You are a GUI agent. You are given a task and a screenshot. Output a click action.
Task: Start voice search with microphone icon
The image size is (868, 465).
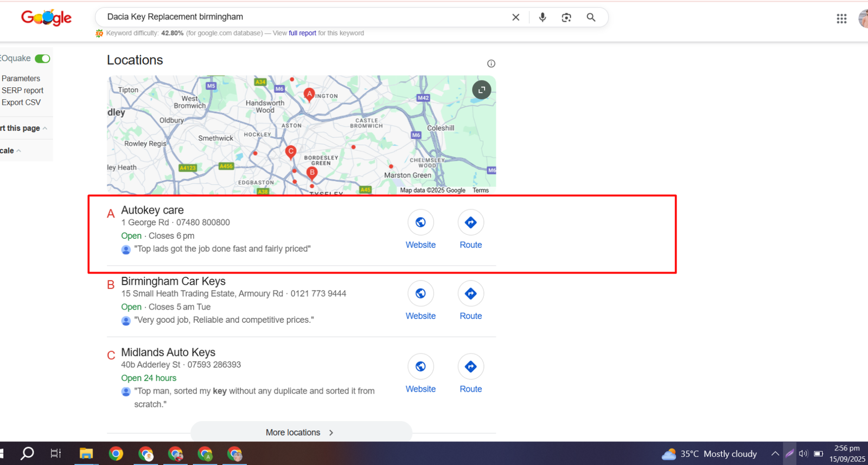click(x=542, y=17)
